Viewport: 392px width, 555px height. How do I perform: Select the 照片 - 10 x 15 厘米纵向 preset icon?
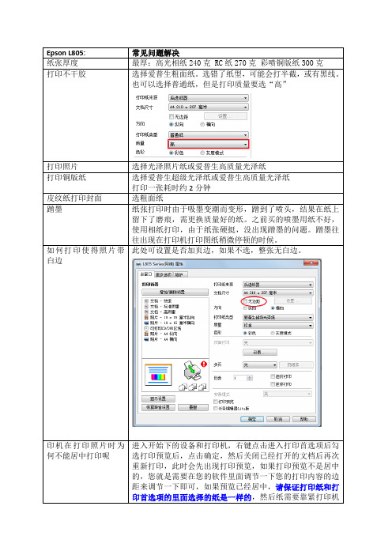tap(146, 318)
